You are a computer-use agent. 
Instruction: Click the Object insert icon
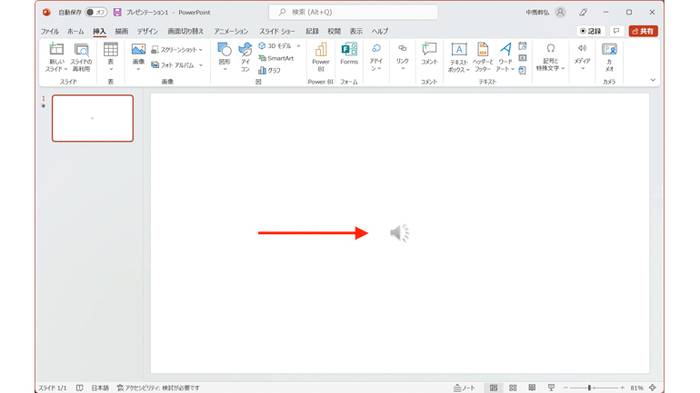click(x=522, y=70)
